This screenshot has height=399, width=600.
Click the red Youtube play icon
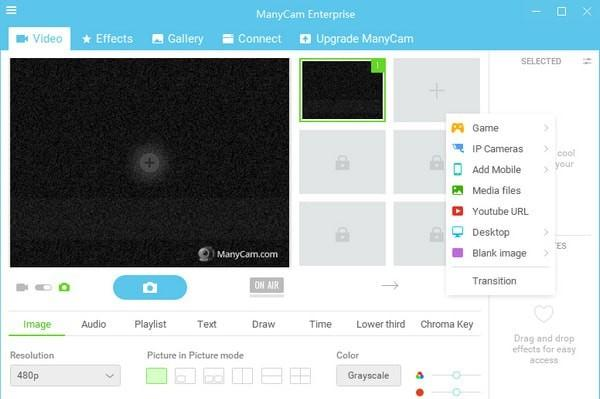(x=458, y=211)
